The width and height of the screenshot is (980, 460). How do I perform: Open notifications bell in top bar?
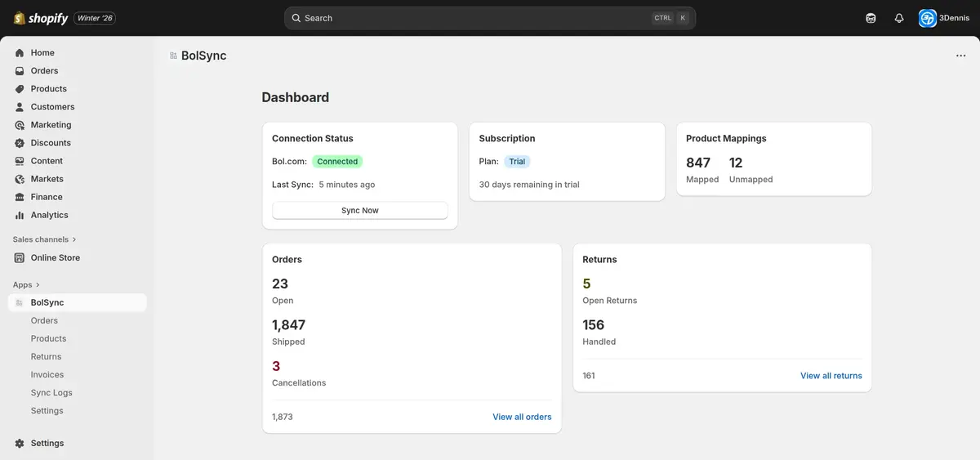(x=899, y=18)
